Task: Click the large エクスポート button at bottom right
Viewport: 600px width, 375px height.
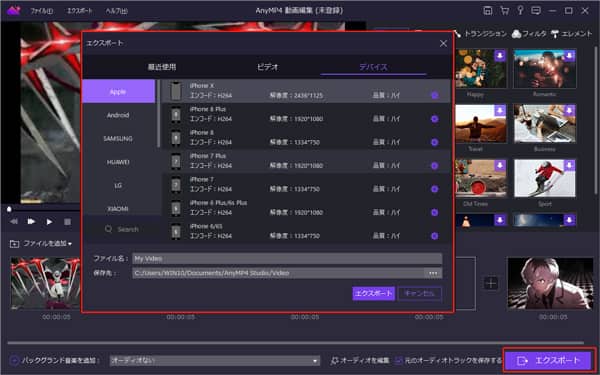Action: [548, 360]
